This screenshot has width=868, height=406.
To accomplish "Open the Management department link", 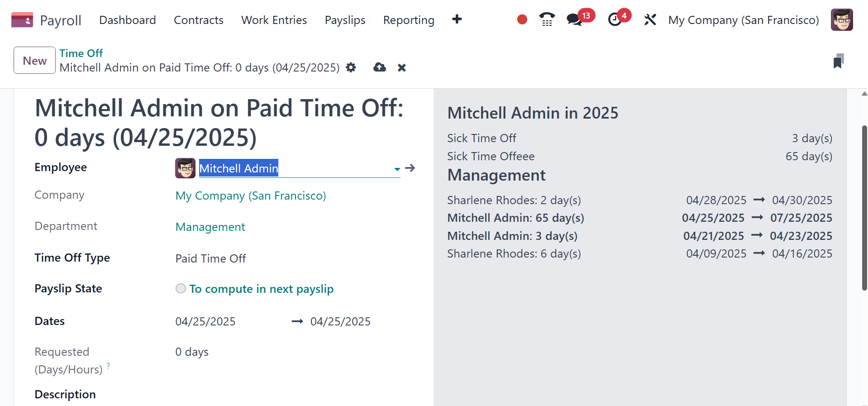I will click(x=210, y=227).
